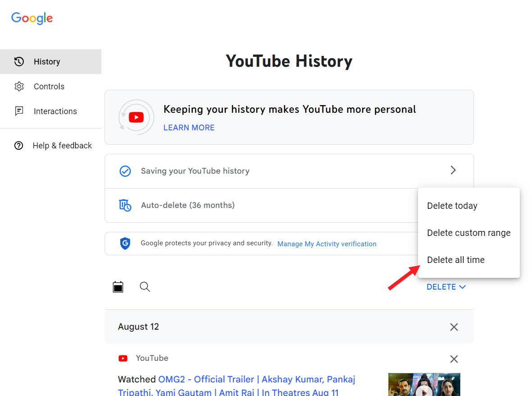
Task: Open Saving your YouTube history setting
Action: tap(289, 171)
